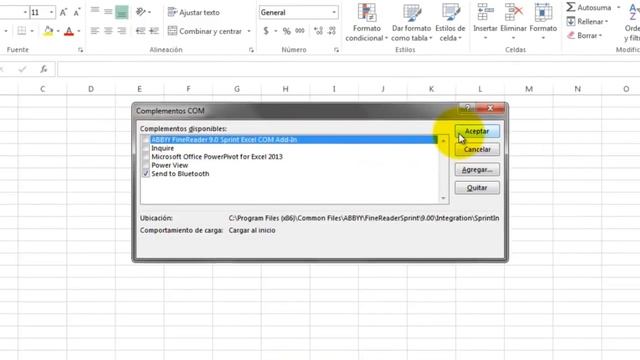Image resolution: width=640 pixels, height=360 pixels.
Task: Align text to the right
Action: (122, 31)
